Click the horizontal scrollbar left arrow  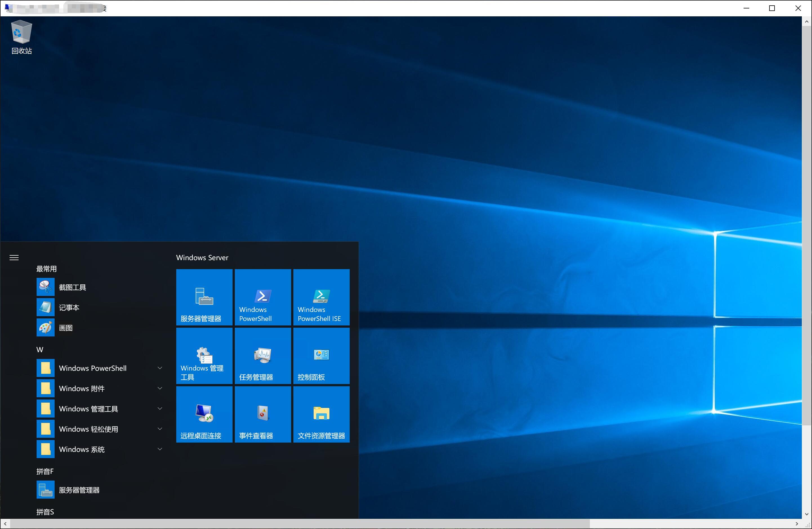(5, 524)
